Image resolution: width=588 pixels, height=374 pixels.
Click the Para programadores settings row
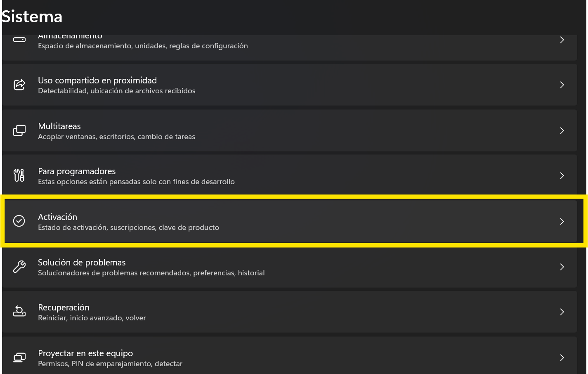click(x=289, y=175)
